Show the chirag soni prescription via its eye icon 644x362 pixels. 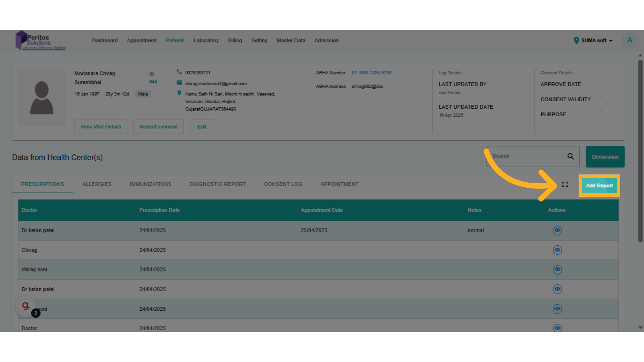[x=557, y=269]
